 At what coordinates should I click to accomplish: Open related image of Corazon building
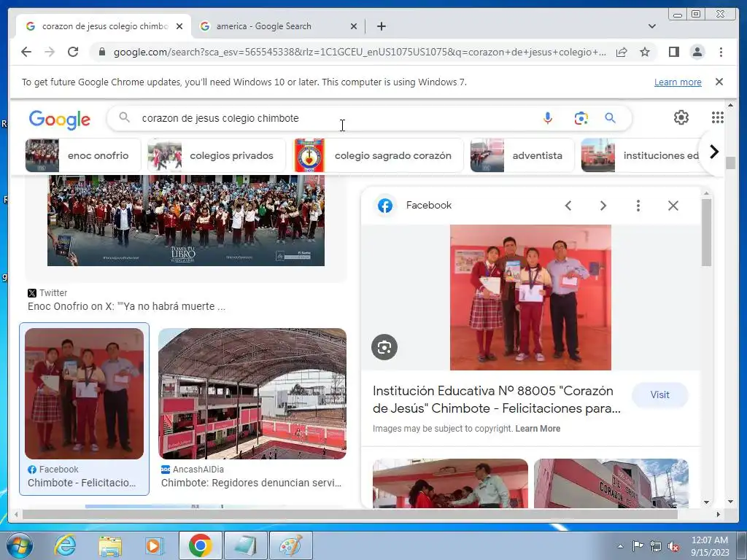[x=611, y=483]
